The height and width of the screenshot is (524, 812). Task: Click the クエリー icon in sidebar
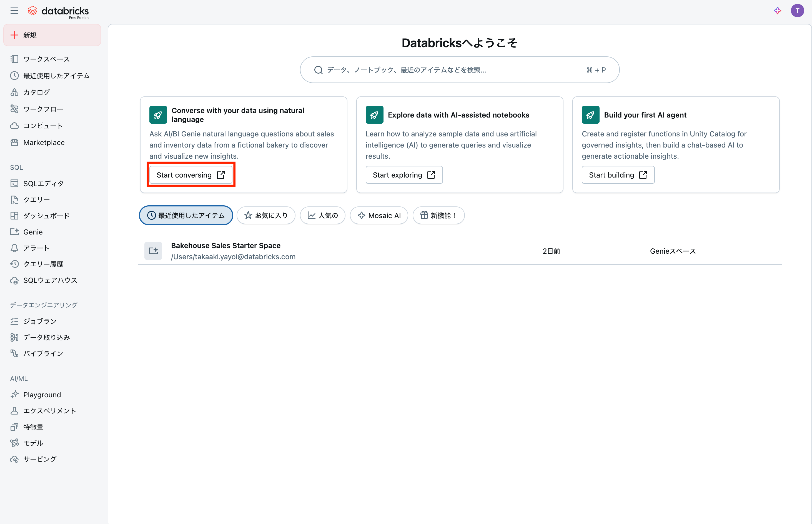(14, 200)
